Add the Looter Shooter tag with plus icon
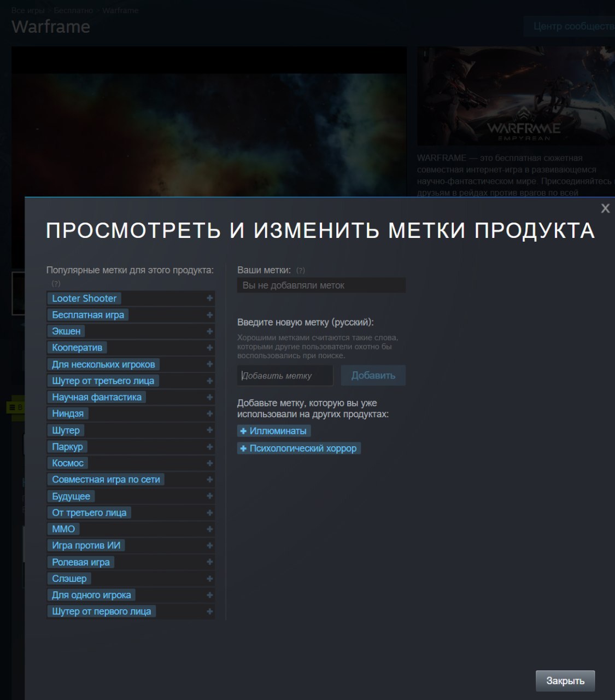The width and height of the screenshot is (615, 700). pyautogui.click(x=209, y=299)
